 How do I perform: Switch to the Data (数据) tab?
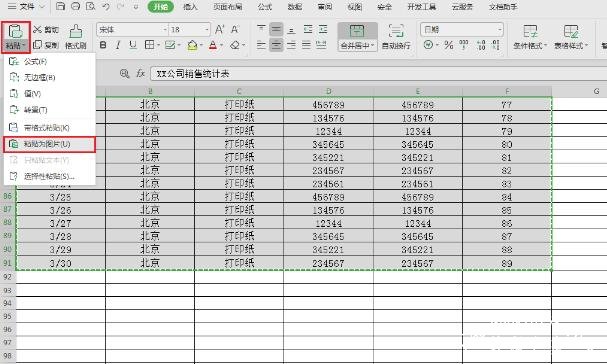(295, 7)
